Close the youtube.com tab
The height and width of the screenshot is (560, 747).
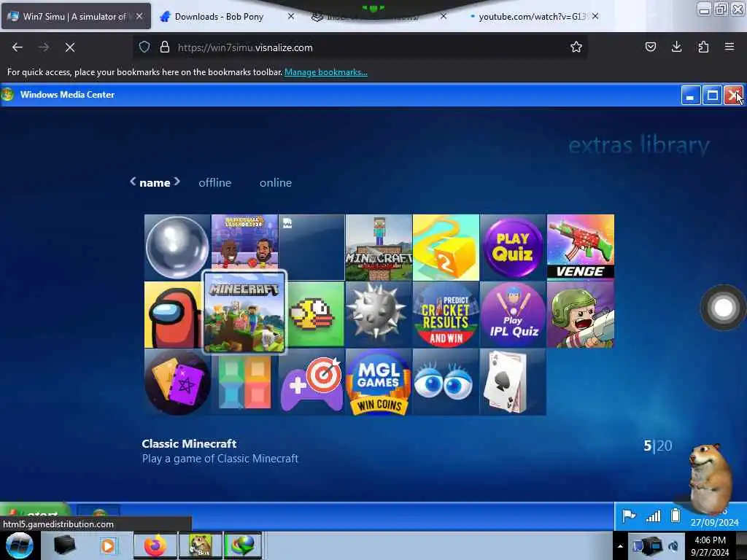point(595,16)
